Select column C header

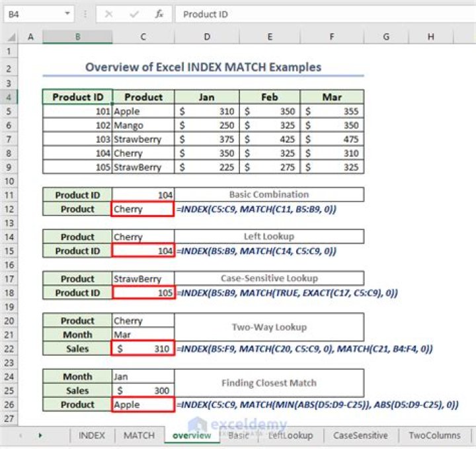[143, 37]
